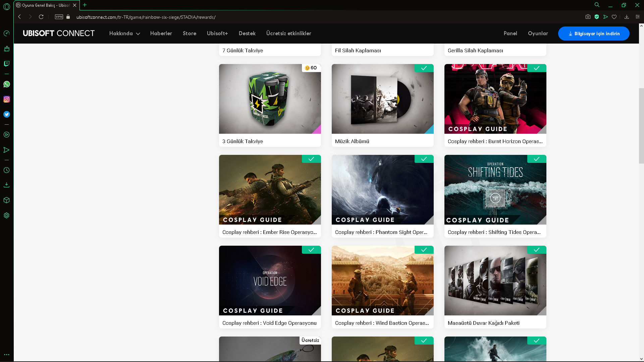This screenshot has height=362, width=644.
Task: Open the Oyunlar link
Action: pyautogui.click(x=538, y=34)
